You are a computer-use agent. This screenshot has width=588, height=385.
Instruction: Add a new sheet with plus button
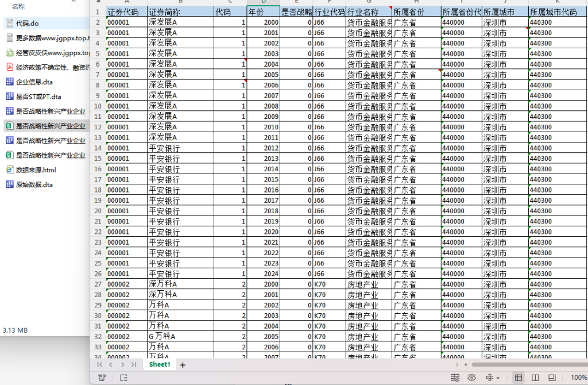tap(183, 365)
